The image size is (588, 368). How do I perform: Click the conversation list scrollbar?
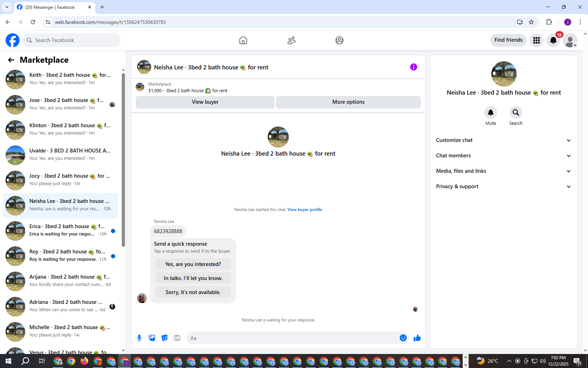click(123, 159)
